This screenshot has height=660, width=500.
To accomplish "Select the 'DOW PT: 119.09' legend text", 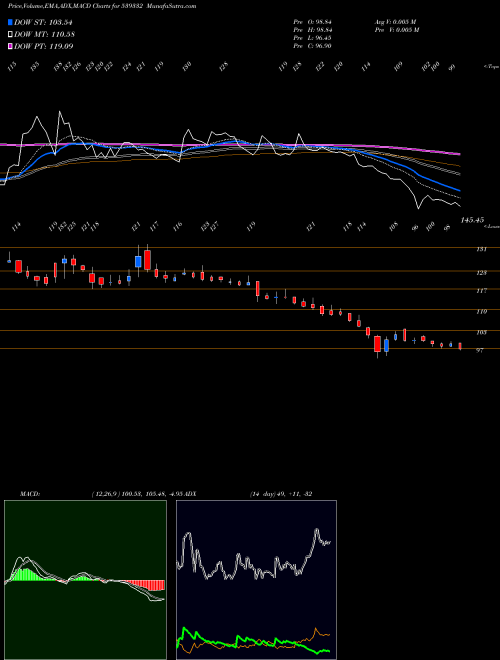I will pyautogui.click(x=44, y=46).
